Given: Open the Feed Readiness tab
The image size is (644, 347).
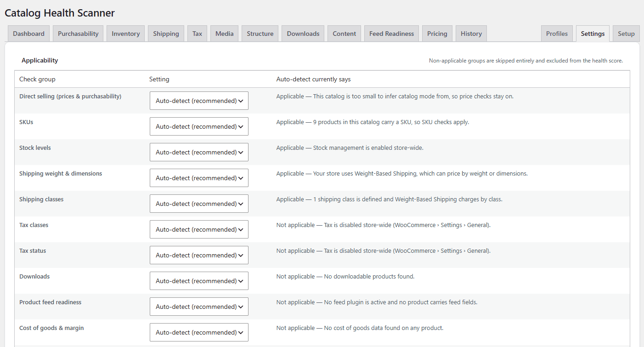Looking at the screenshot, I should point(391,34).
